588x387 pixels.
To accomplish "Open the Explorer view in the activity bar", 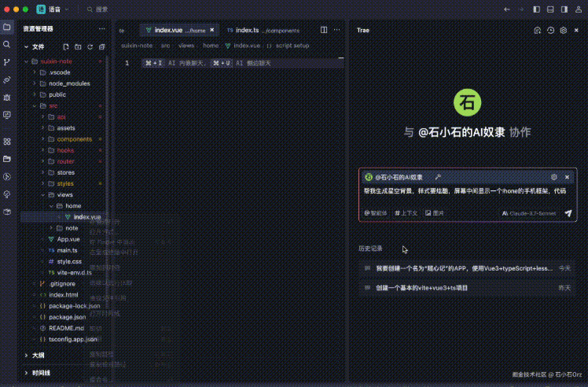I will pyautogui.click(x=7, y=27).
